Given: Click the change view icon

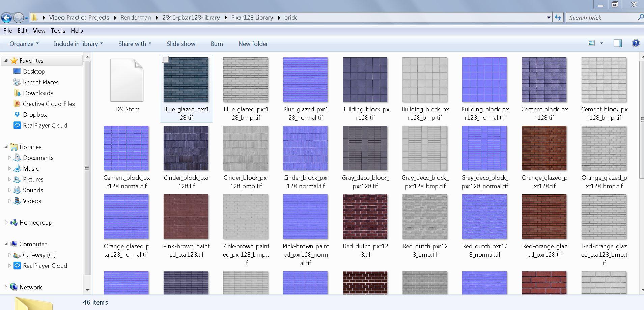Looking at the screenshot, I should coord(591,43).
